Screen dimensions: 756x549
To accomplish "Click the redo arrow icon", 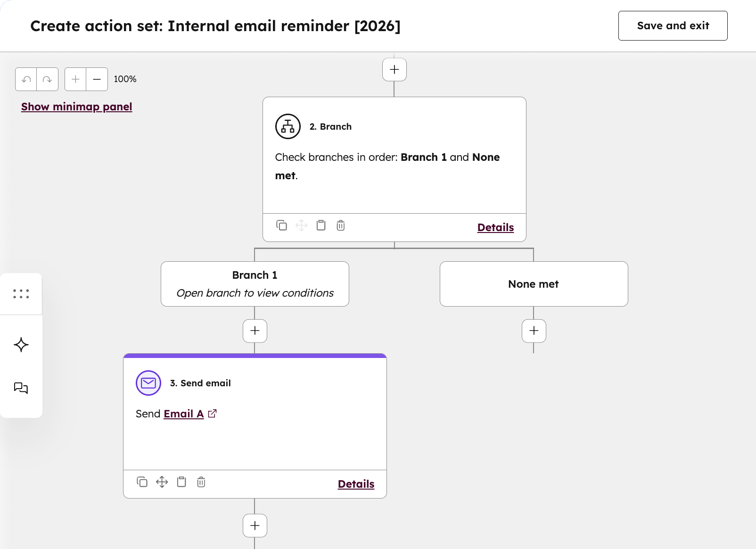I will (47, 79).
